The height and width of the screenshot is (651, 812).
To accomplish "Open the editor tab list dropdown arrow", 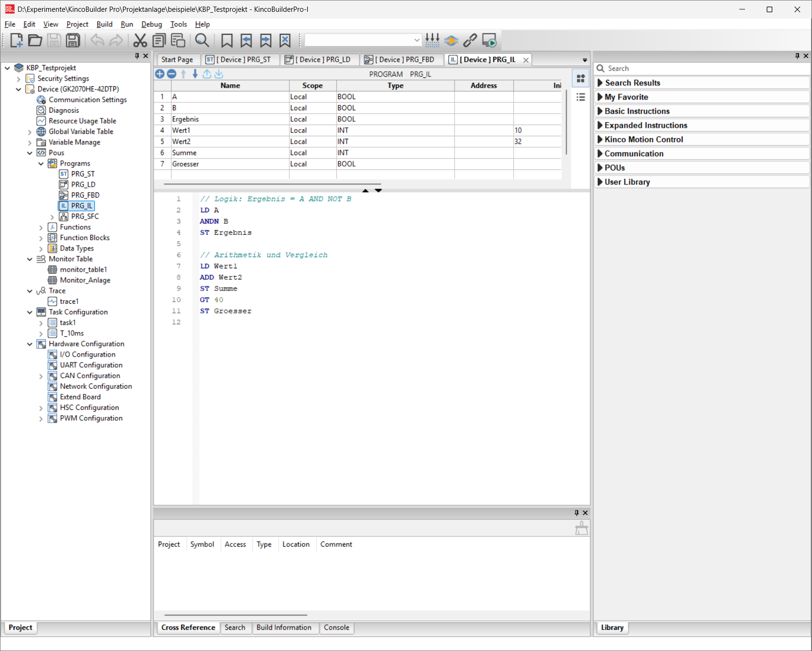I will pos(585,60).
